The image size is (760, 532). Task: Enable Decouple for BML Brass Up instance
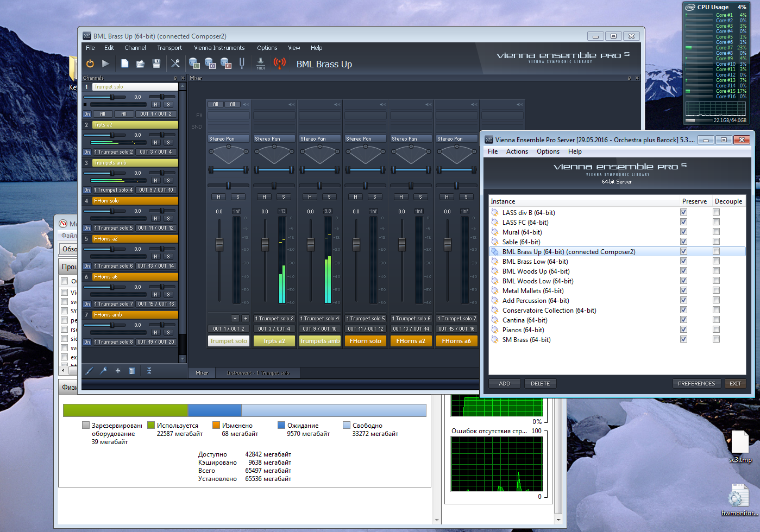[716, 251]
